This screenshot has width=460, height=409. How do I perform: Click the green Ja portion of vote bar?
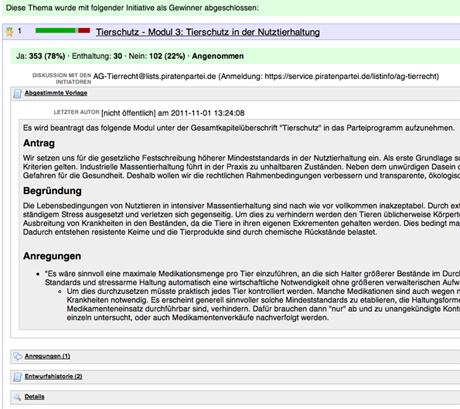56,31
